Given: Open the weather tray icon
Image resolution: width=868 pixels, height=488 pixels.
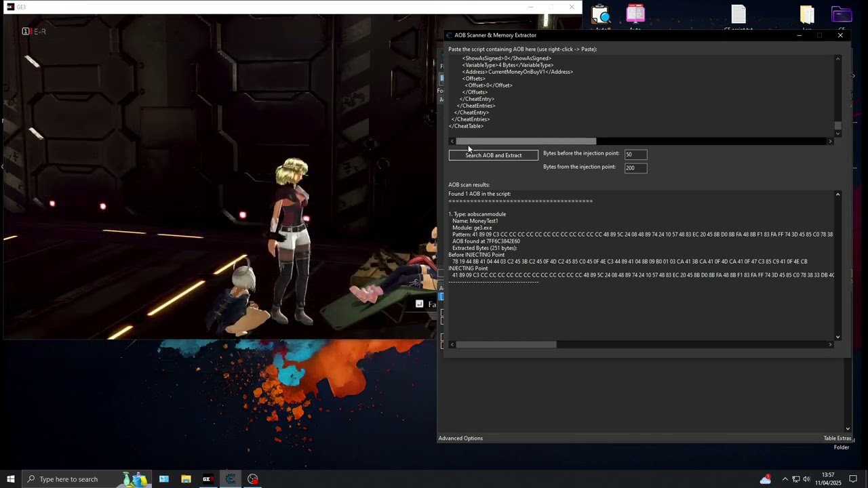Looking at the screenshot, I should [766, 479].
